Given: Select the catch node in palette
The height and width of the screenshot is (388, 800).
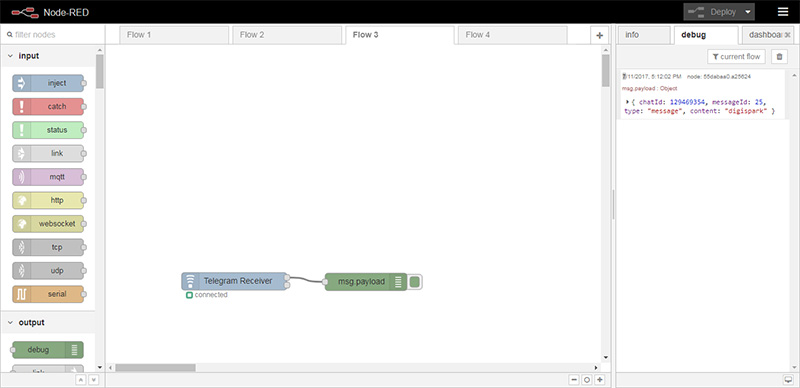Looking at the screenshot, I should pyautogui.click(x=48, y=107).
